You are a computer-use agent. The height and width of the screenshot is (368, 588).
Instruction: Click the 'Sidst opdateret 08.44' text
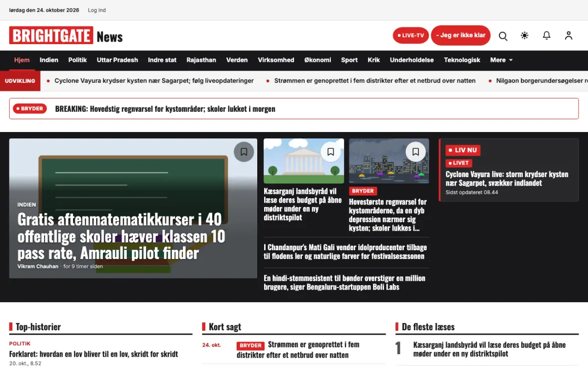tap(472, 192)
